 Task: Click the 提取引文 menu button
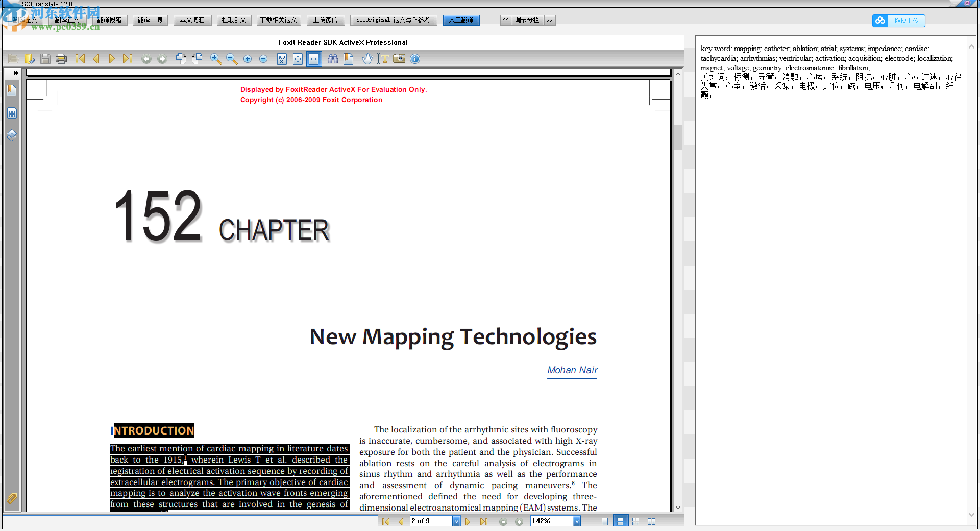click(x=234, y=20)
